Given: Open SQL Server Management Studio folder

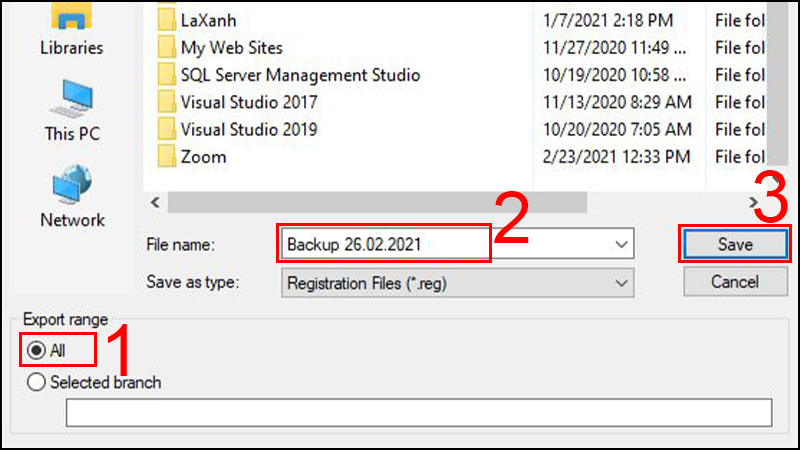Looking at the screenshot, I should [x=300, y=75].
